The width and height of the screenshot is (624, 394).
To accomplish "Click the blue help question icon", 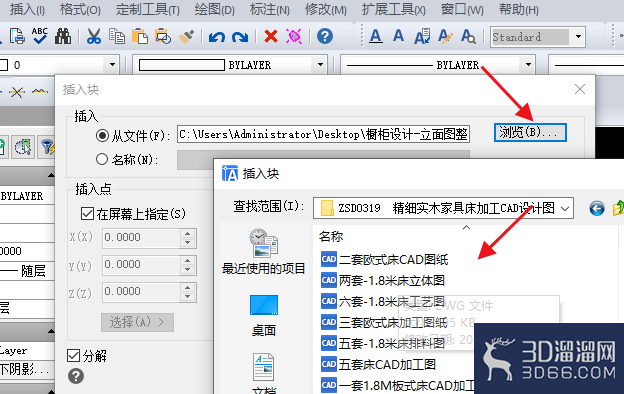I will pos(325,36).
